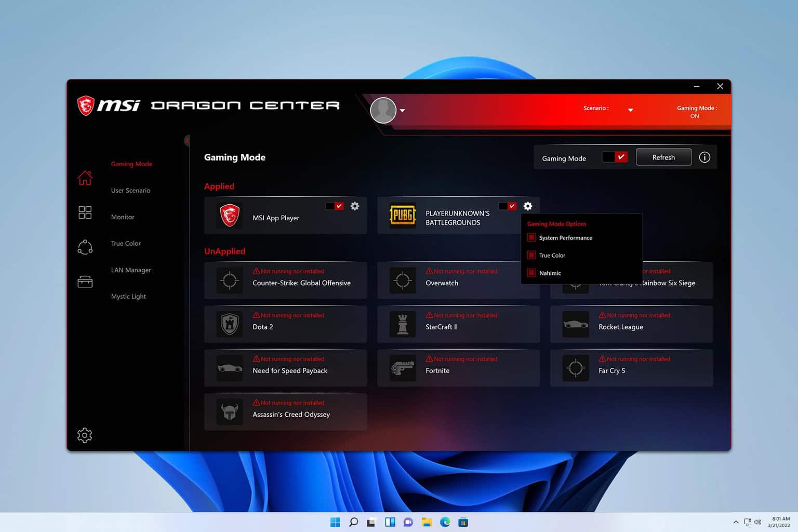Screen dimensions: 798x532
Task: Select the Assassin's Creed Odyssey title
Action: click(x=291, y=415)
